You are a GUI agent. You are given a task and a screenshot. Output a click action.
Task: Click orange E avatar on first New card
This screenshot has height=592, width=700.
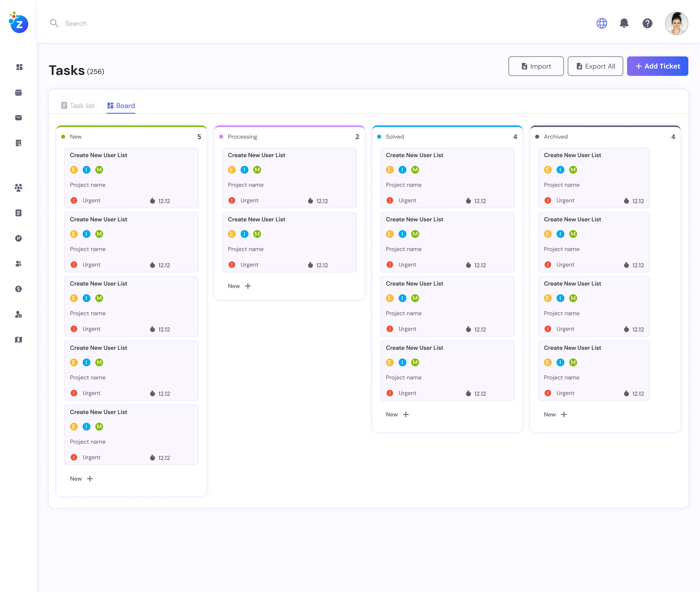(x=74, y=170)
